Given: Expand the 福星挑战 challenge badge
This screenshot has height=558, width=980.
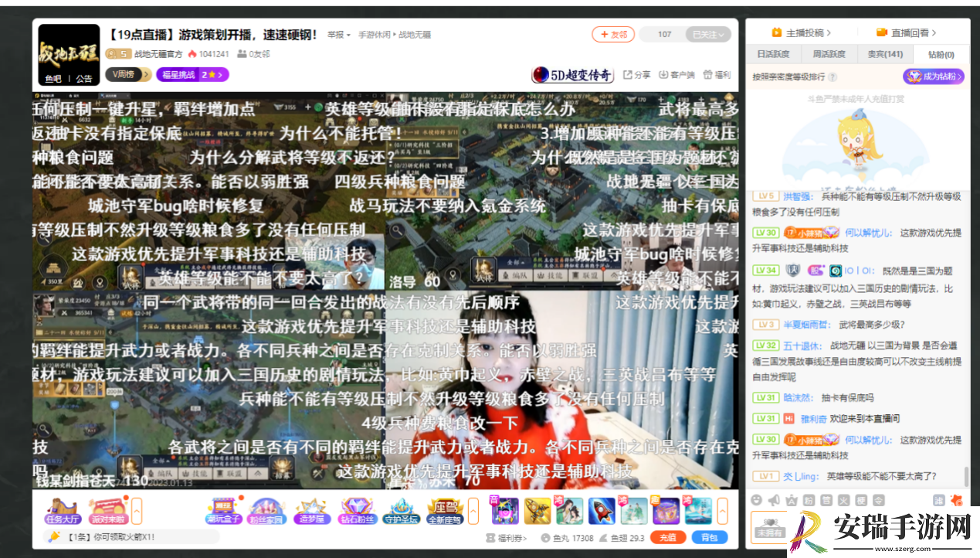Looking at the screenshot, I should (192, 74).
